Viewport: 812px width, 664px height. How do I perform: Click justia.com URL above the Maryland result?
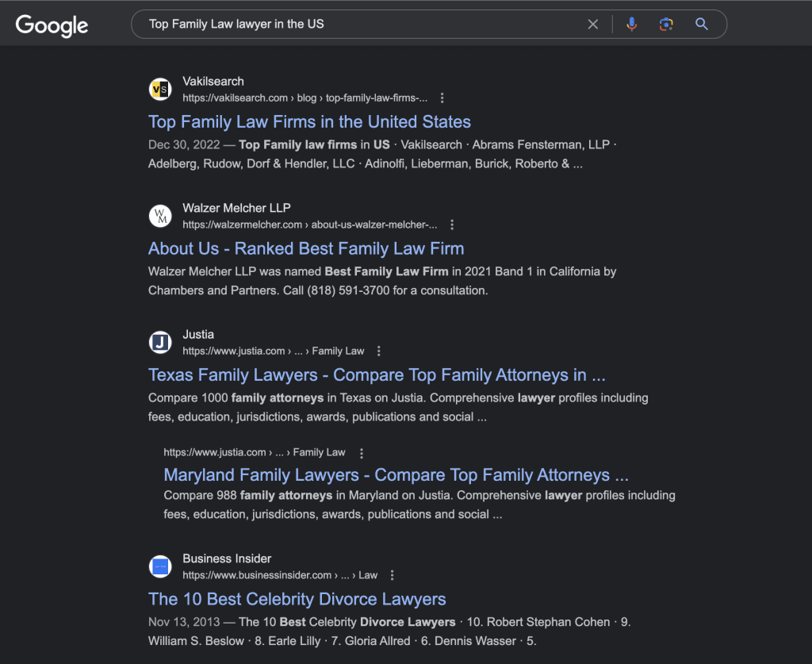255,453
